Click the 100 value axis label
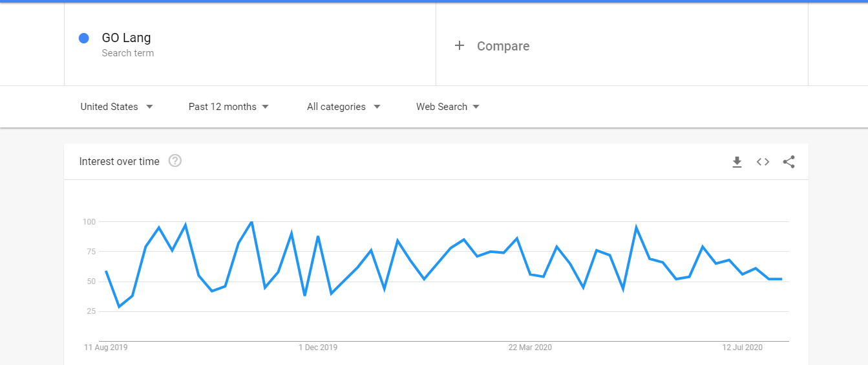The image size is (868, 365). (x=89, y=222)
